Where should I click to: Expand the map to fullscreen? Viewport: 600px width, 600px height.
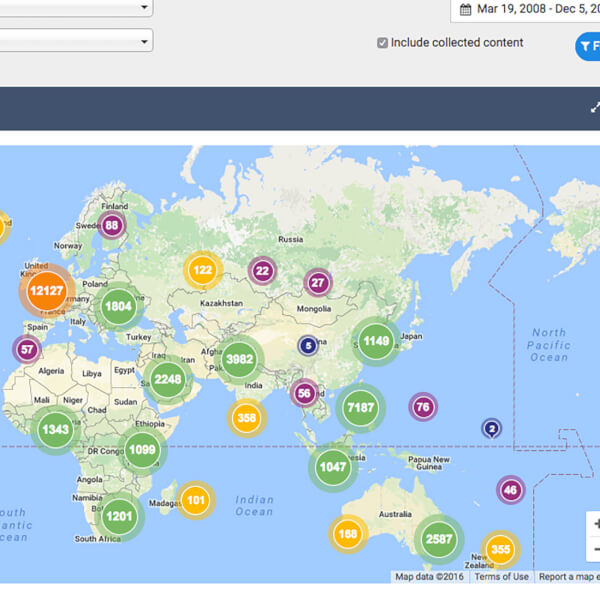click(595, 108)
